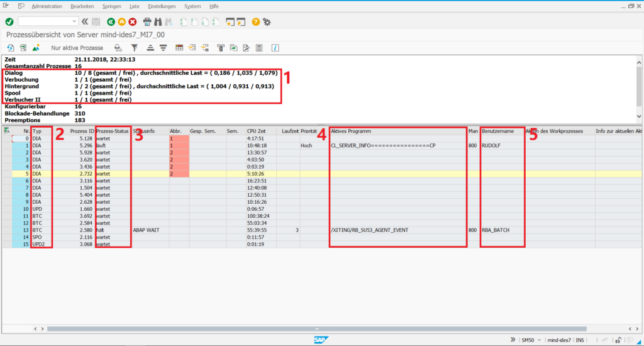Open the yellow Help question mark icon
Viewport: 644px width, 346px height.
[256, 21]
